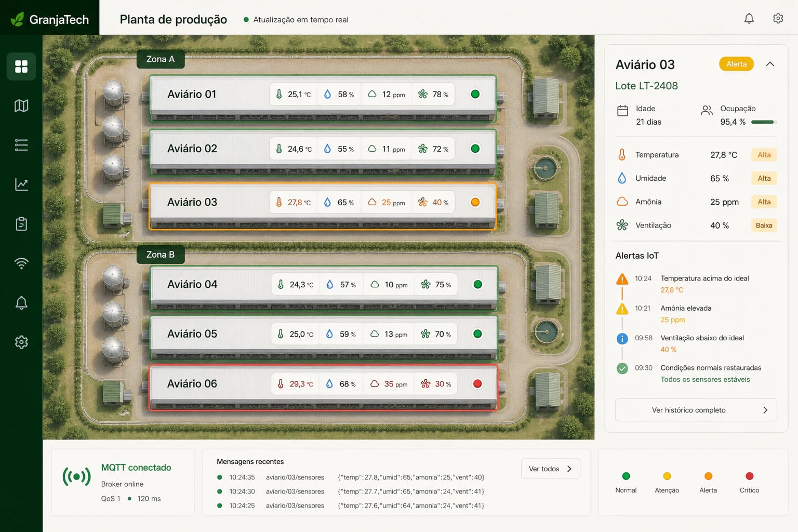Click the 10:24:25 MQTT message row

pyautogui.click(x=351, y=505)
